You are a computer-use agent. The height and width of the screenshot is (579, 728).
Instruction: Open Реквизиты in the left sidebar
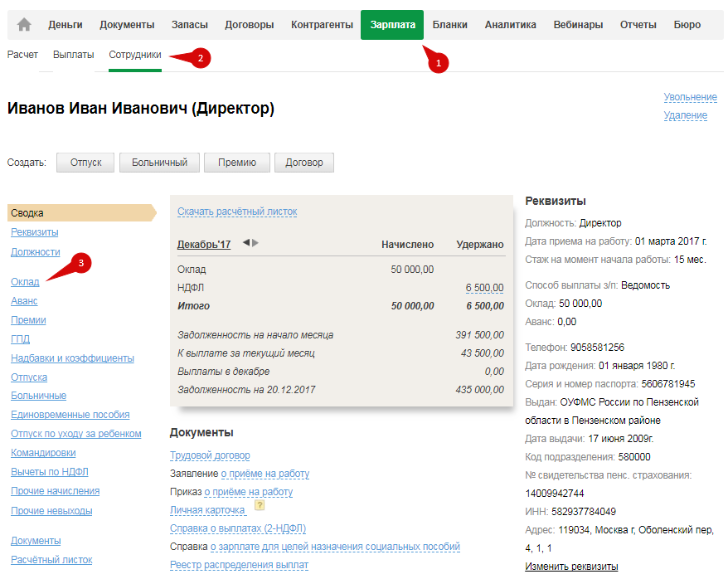pyautogui.click(x=34, y=232)
